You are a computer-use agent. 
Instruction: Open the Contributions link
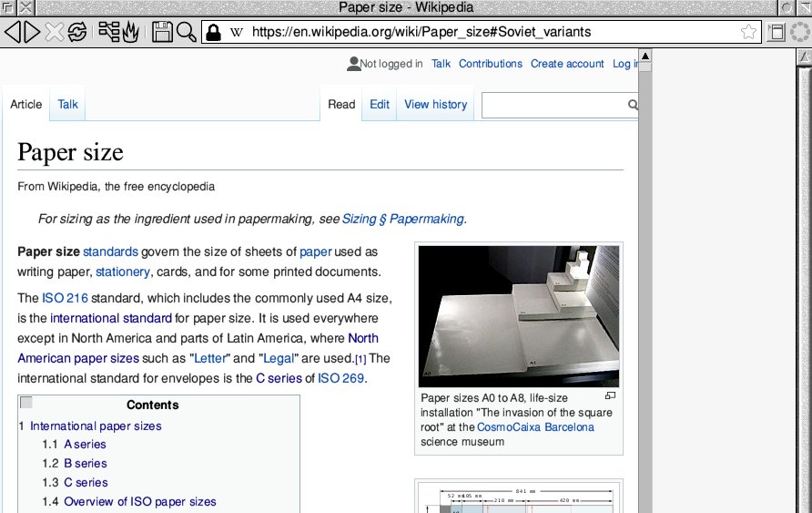tap(491, 64)
